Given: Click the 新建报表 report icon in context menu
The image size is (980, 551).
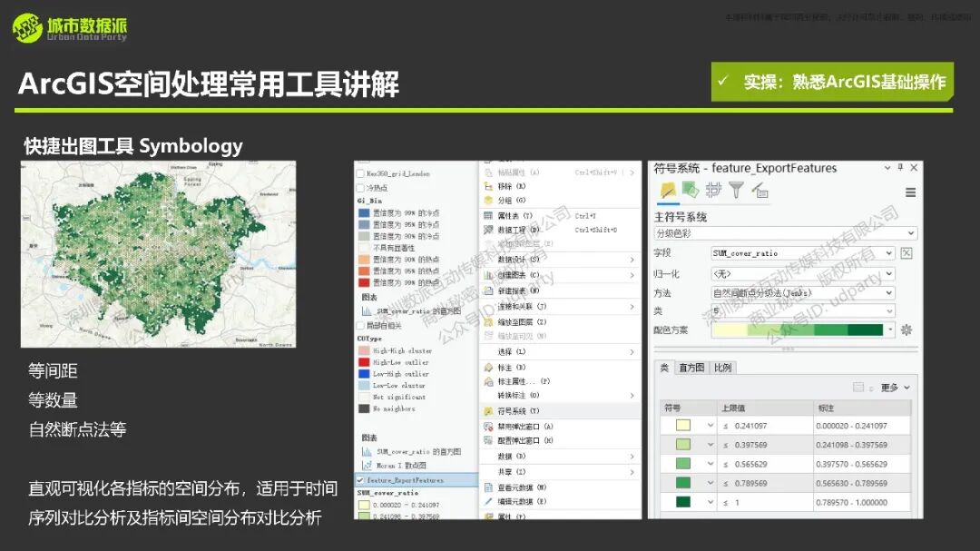Looking at the screenshot, I should (489, 290).
